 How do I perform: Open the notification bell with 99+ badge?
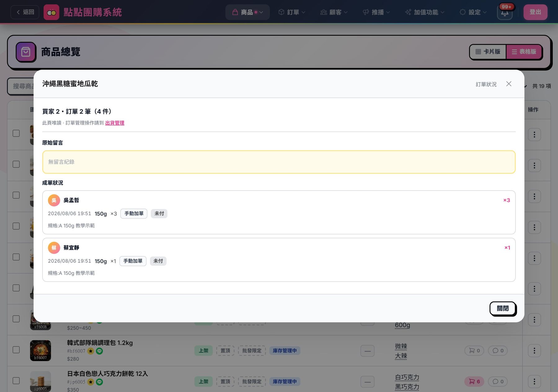click(x=505, y=12)
